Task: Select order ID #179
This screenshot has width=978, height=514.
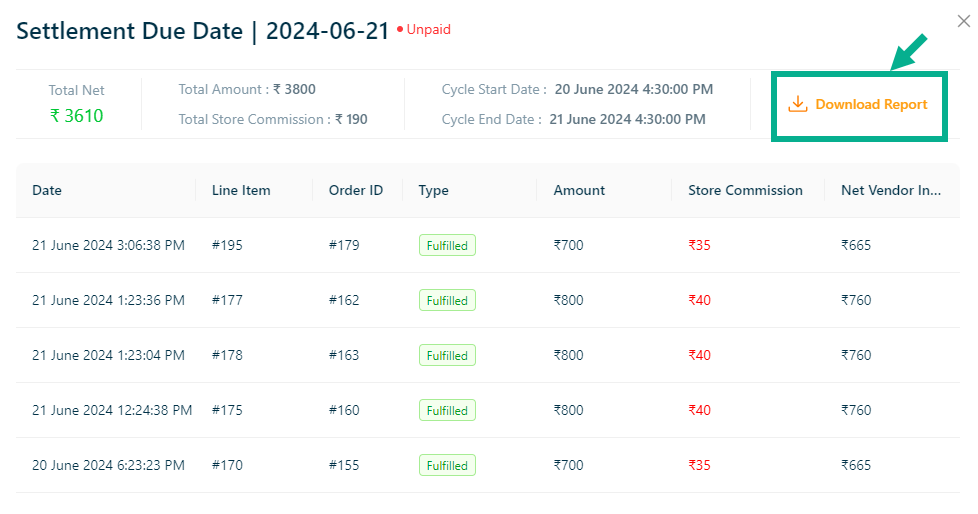Action: click(344, 245)
